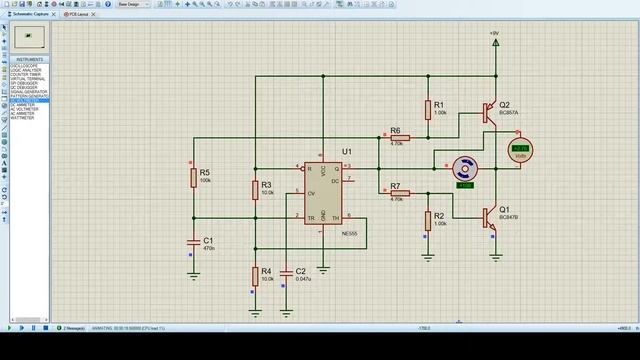
Task: Copy the selection to clipboard
Action: (255, 4)
